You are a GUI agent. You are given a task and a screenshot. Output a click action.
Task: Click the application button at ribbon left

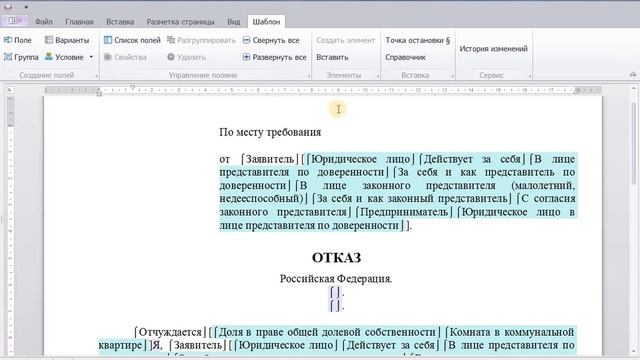[x=15, y=21]
